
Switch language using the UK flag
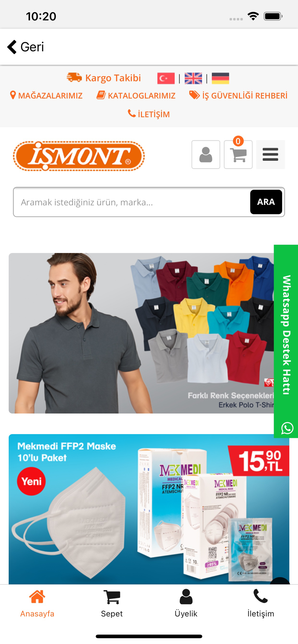[x=193, y=78]
